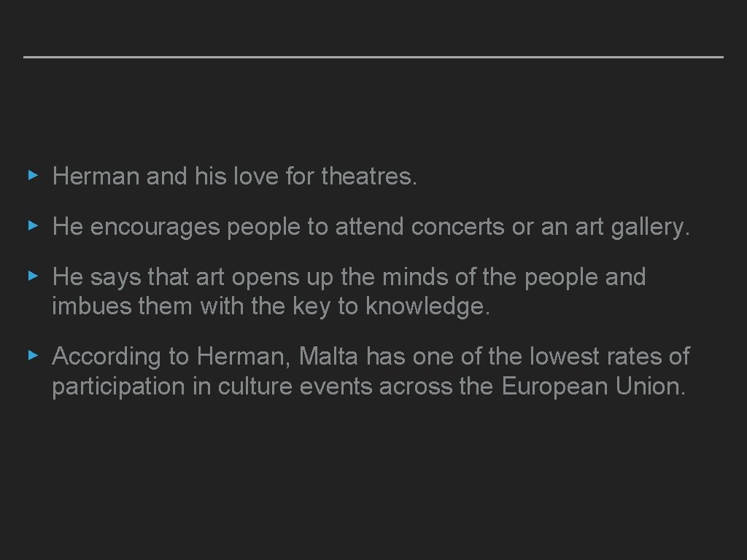Click the word 'participation' in last line
This screenshot has height=560, width=747.
(x=118, y=387)
